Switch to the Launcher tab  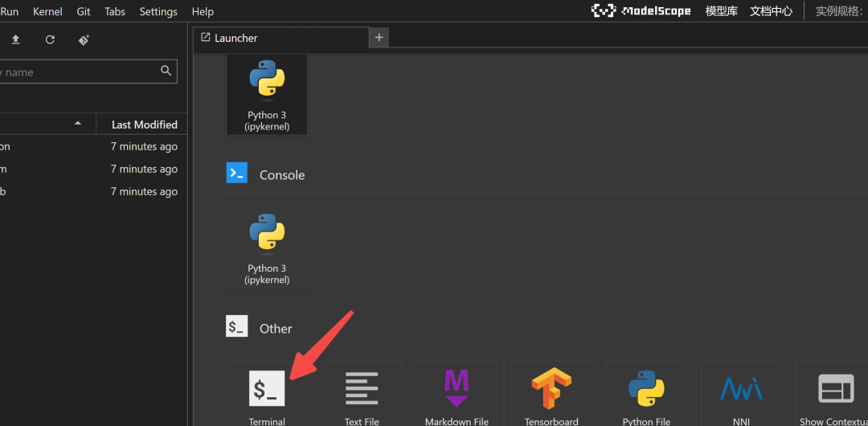coord(235,38)
